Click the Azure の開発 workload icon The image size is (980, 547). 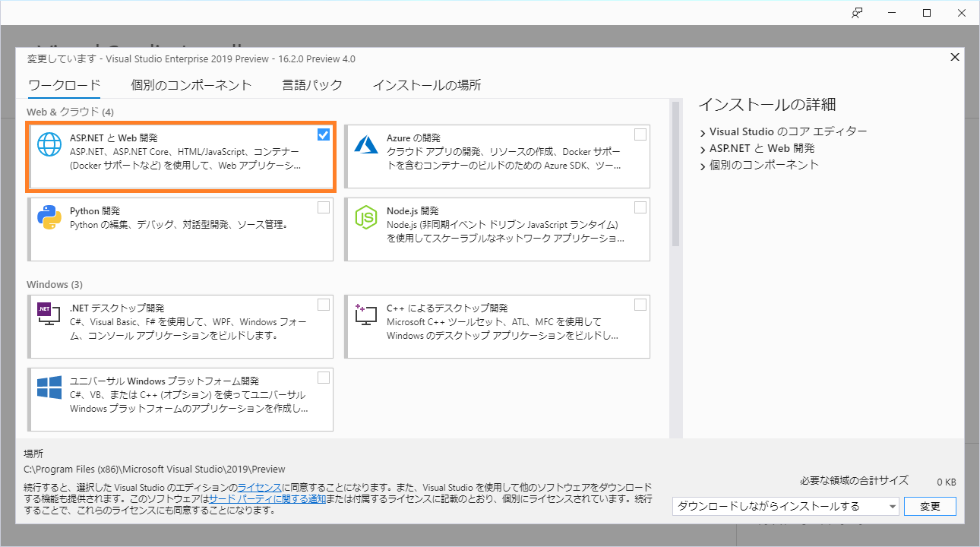coord(365,145)
